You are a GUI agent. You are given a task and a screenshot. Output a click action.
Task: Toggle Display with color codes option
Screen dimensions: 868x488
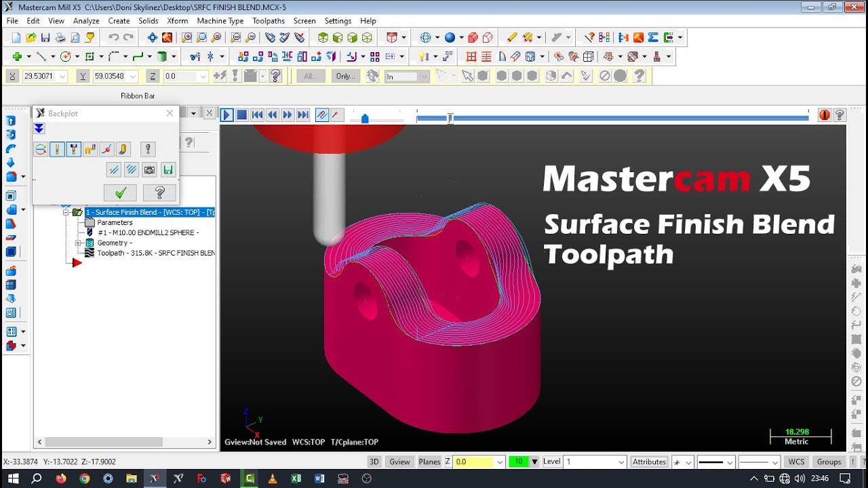coord(41,149)
